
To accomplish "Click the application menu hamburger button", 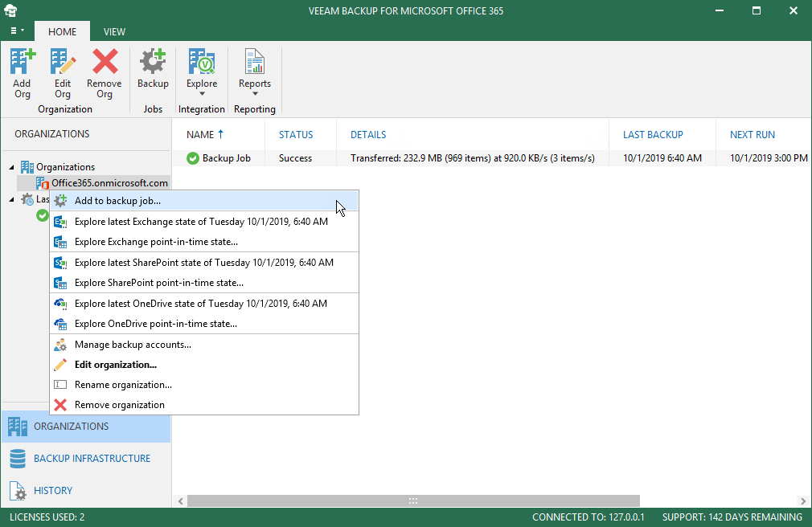I will tap(17, 31).
